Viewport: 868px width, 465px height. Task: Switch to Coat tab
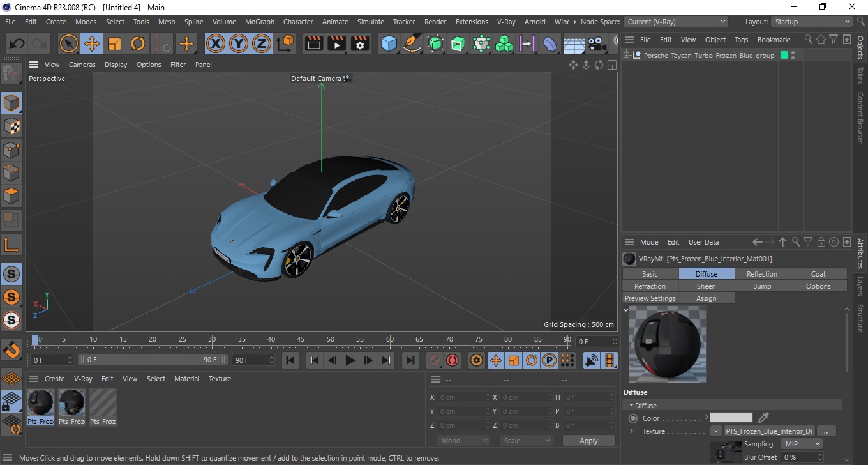[818, 274]
